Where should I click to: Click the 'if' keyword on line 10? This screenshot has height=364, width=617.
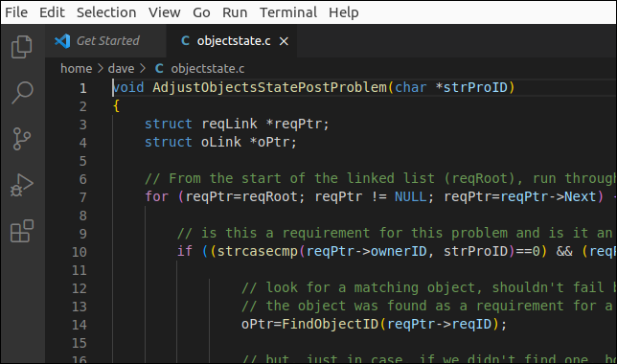pyautogui.click(x=185, y=251)
